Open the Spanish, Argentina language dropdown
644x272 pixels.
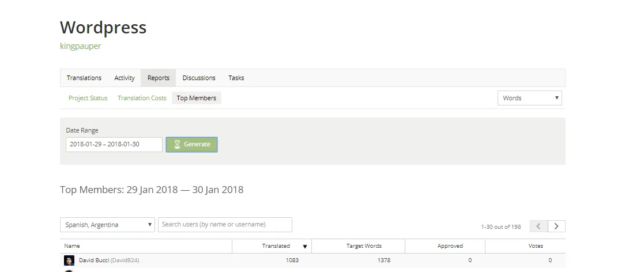(108, 225)
